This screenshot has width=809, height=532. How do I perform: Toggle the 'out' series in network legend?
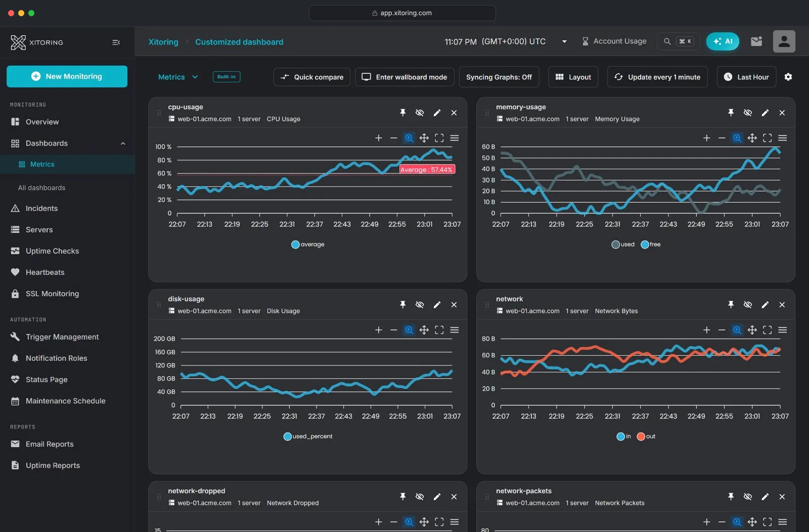[x=646, y=437]
